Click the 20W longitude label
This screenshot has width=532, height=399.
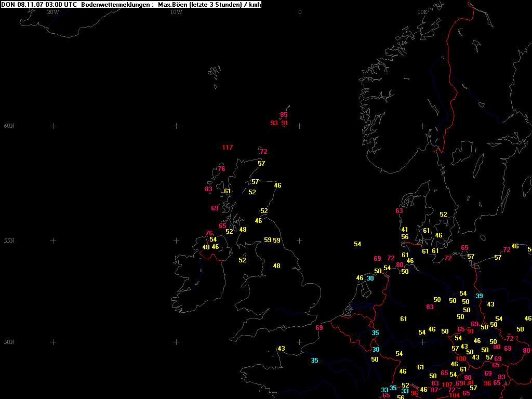pyautogui.click(x=52, y=12)
